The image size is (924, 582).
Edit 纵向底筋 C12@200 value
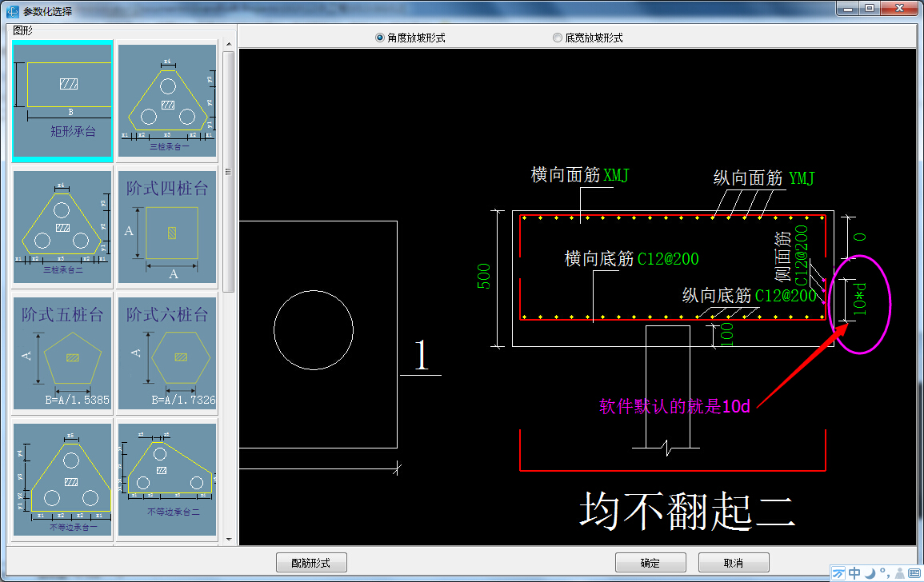pyautogui.click(x=786, y=295)
